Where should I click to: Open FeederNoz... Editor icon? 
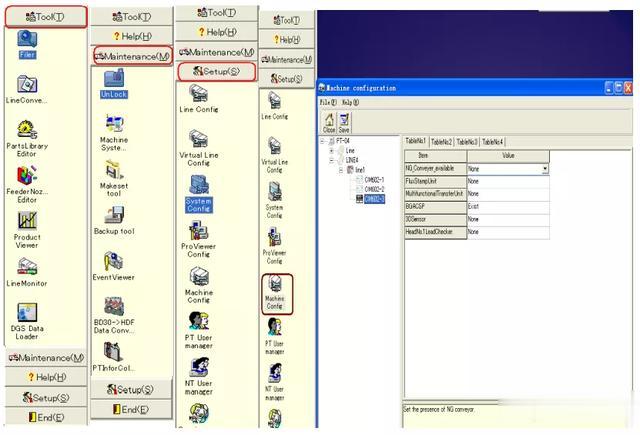pos(27,184)
